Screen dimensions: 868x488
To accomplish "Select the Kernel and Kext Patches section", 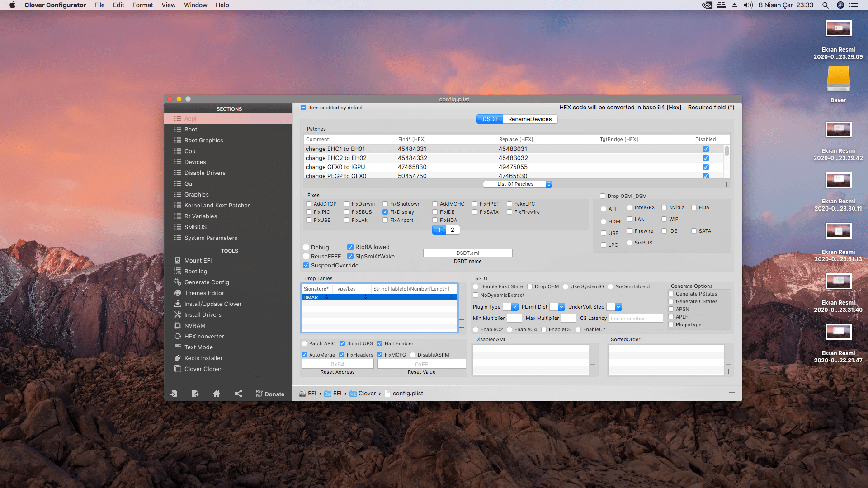I will (x=217, y=205).
